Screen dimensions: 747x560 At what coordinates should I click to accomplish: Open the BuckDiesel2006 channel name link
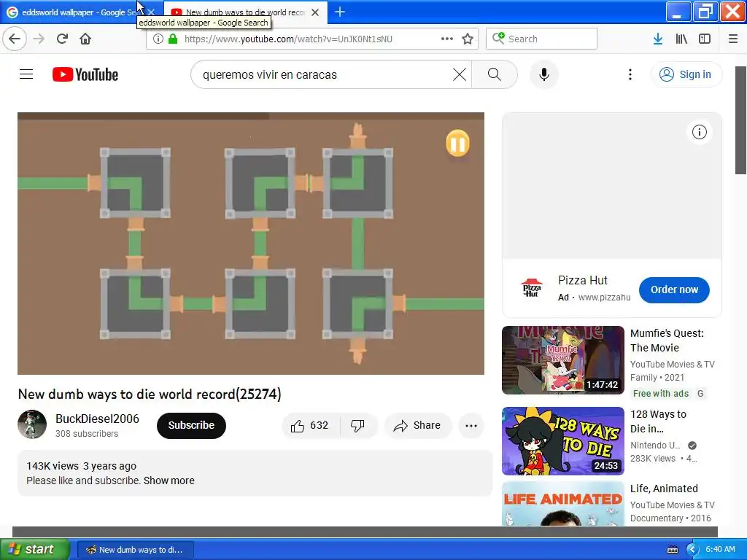click(97, 419)
